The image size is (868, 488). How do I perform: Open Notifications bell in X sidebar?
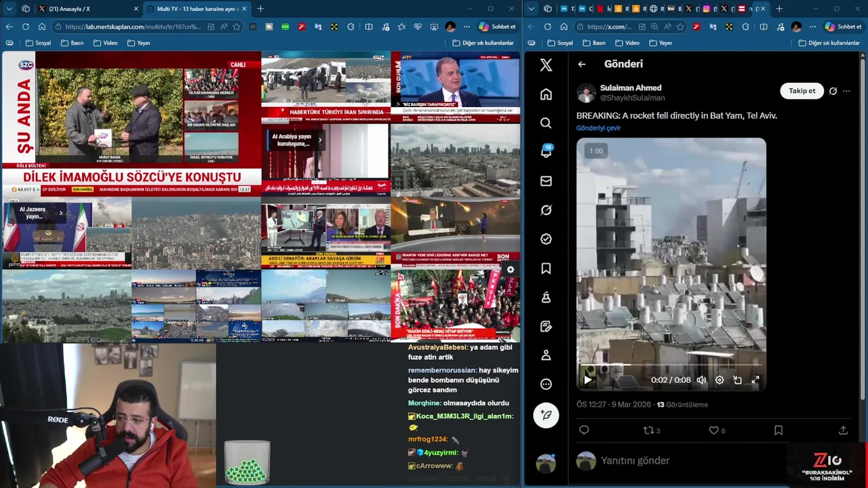pyautogui.click(x=546, y=152)
